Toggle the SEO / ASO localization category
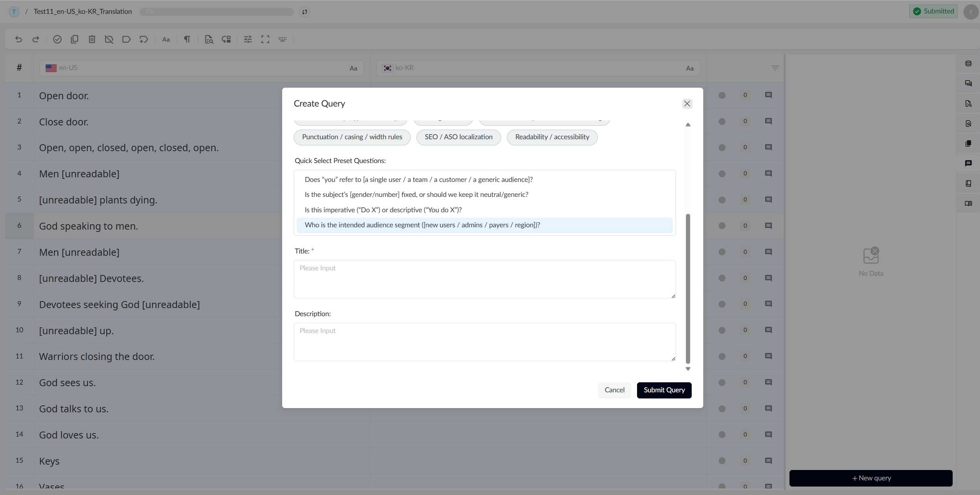This screenshot has height=495, width=980. tap(458, 137)
